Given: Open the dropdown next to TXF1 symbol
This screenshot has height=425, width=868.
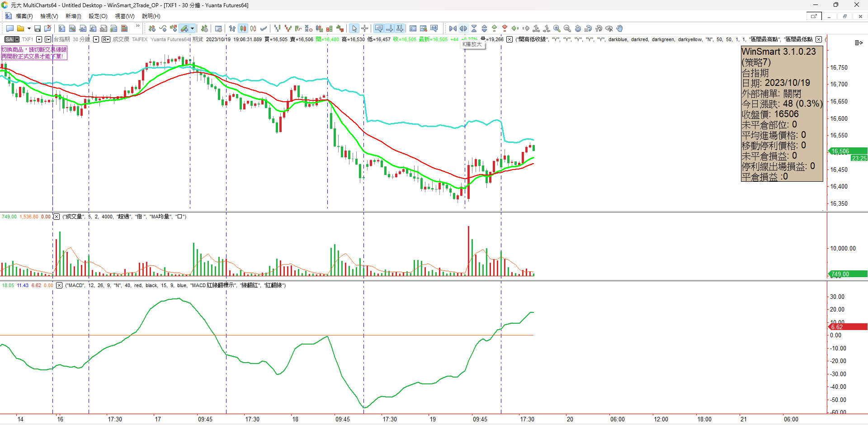Looking at the screenshot, I should tap(39, 39).
